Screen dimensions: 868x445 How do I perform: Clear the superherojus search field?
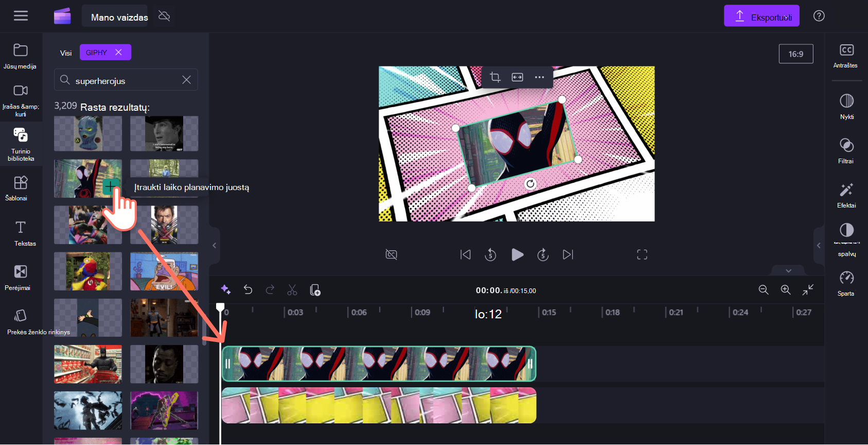pyautogui.click(x=186, y=80)
